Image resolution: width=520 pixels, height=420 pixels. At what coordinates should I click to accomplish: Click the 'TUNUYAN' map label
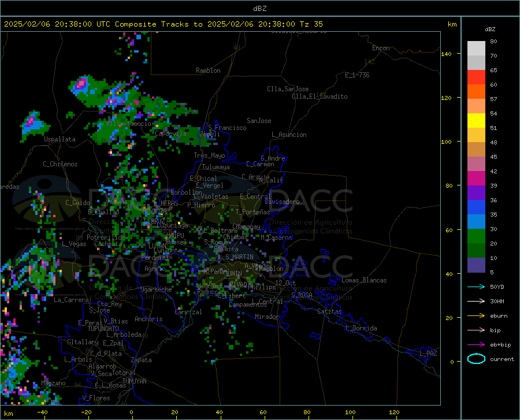coord(134,381)
